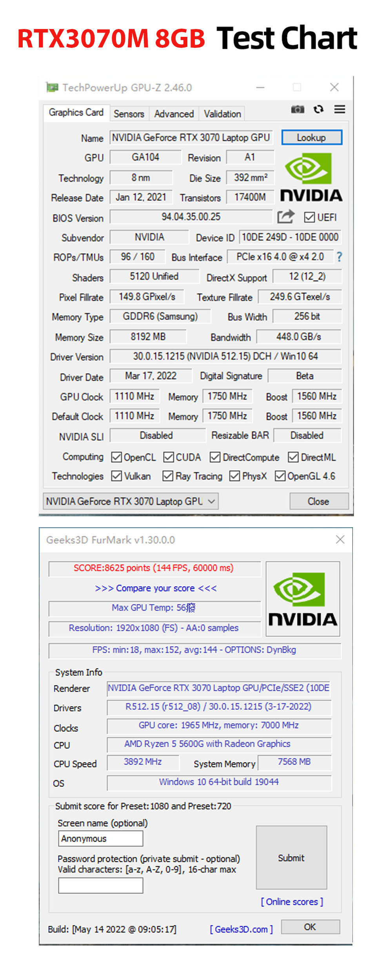Viewport: 392px width, 980px height.
Task: Toggle the Ray Tracing checkbox
Action: 168,476
